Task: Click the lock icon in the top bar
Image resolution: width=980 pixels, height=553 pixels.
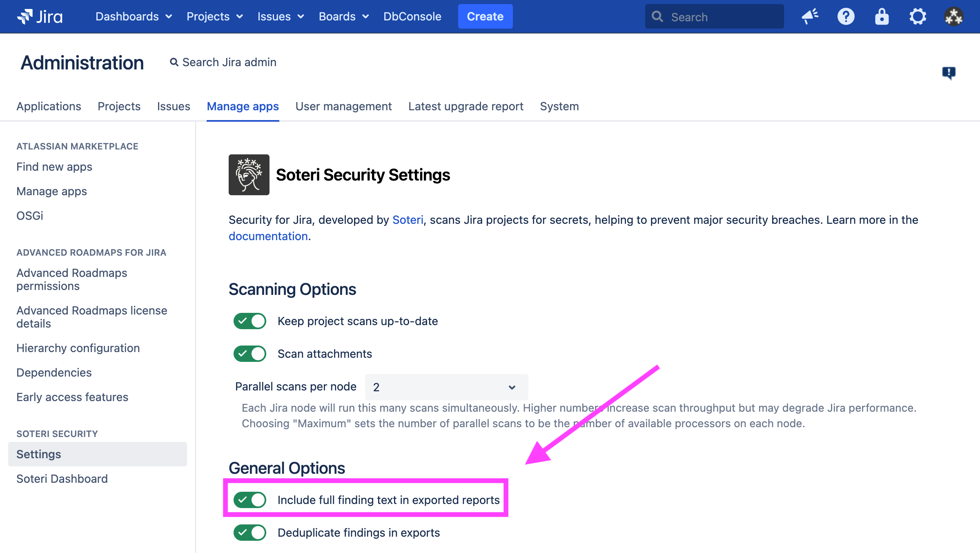Action: 882,16
